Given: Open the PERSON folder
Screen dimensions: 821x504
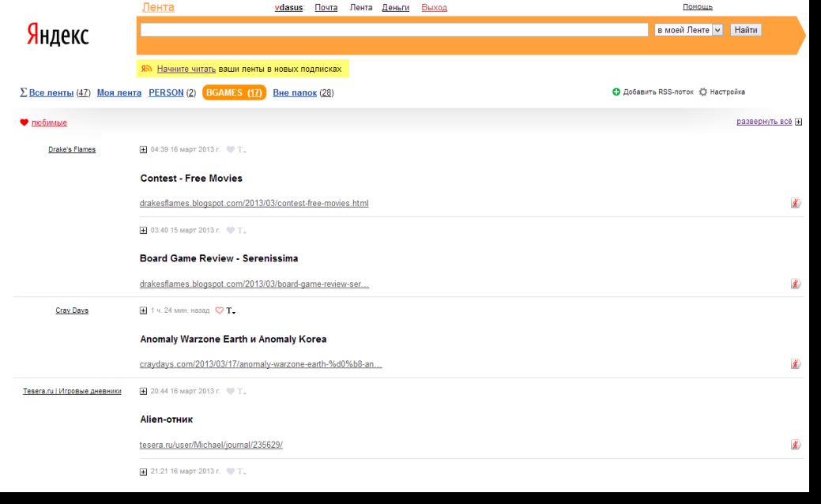Looking at the screenshot, I should (166, 92).
